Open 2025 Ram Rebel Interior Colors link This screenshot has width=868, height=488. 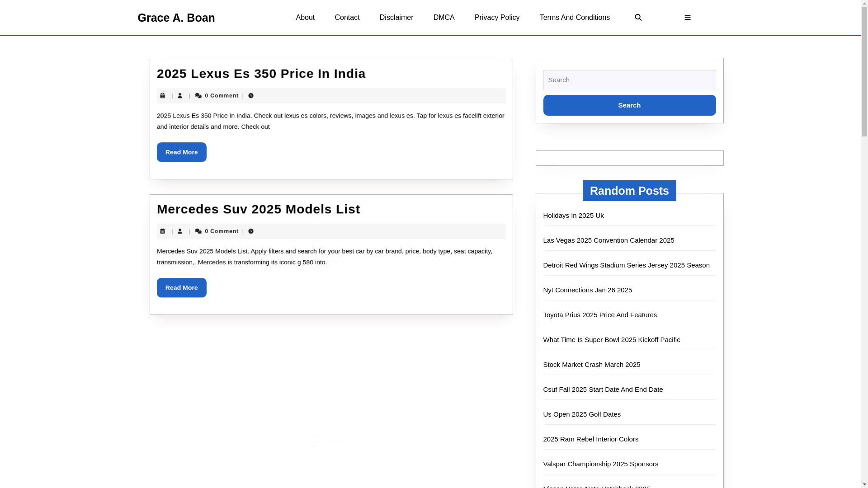[x=590, y=439]
